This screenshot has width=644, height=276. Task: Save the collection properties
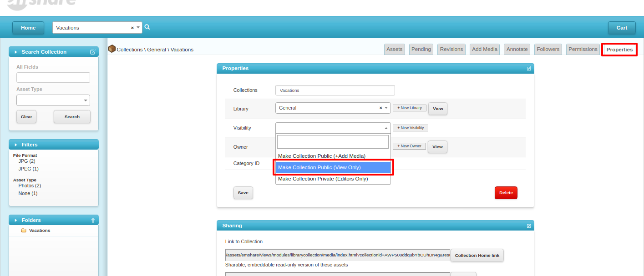(x=243, y=193)
